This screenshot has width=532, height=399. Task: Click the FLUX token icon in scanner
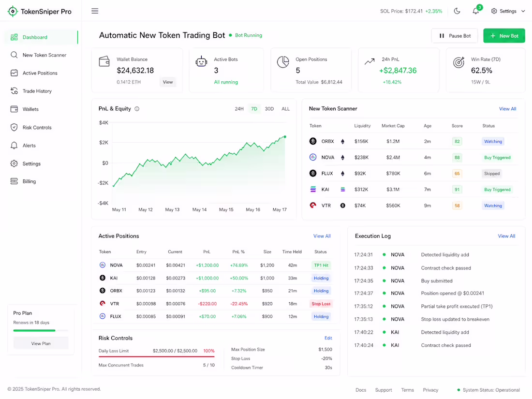313,173
